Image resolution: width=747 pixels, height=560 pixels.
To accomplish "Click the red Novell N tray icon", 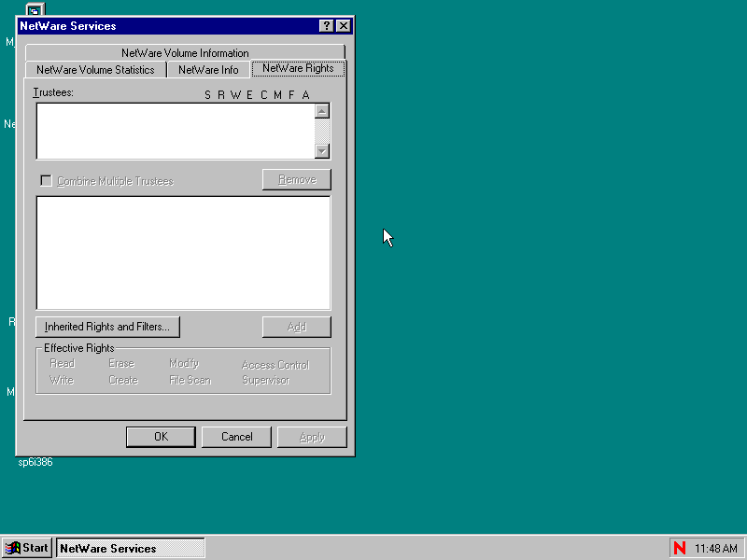I will click(680, 548).
